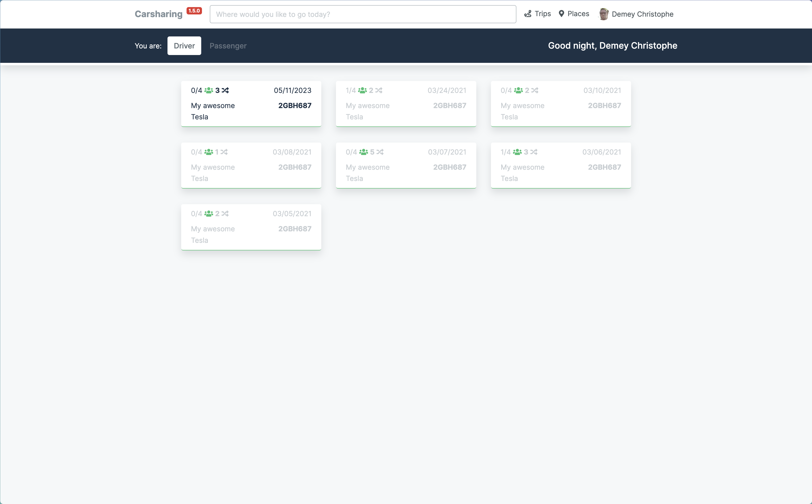Click the shuffle icon on the 03/07/2021 trip

pyautogui.click(x=380, y=152)
